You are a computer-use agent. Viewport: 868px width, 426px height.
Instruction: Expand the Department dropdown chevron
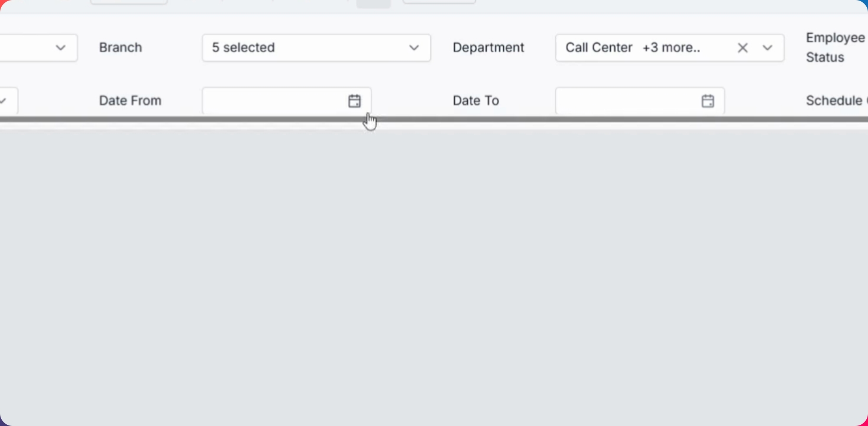767,48
